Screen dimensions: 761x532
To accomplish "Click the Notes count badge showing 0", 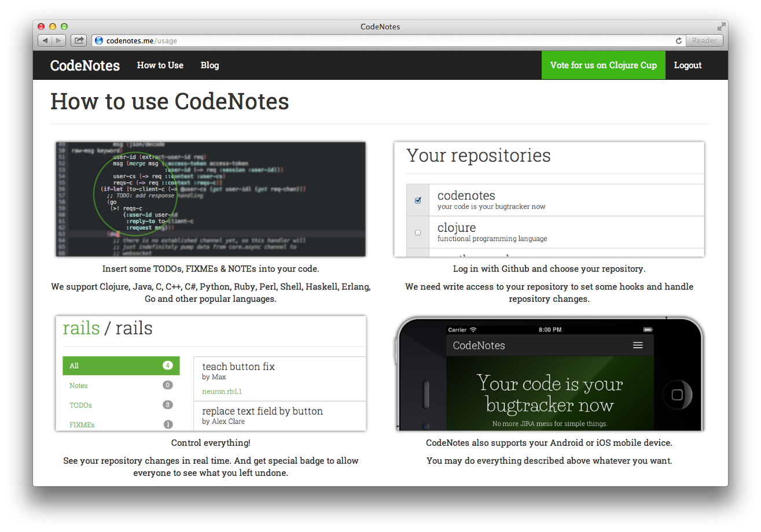I will pos(168,385).
